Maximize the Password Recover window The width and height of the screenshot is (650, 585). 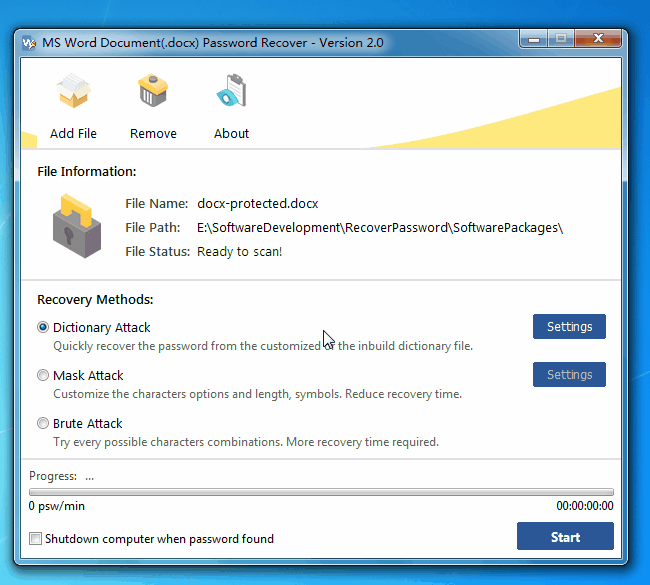coord(561,39)
